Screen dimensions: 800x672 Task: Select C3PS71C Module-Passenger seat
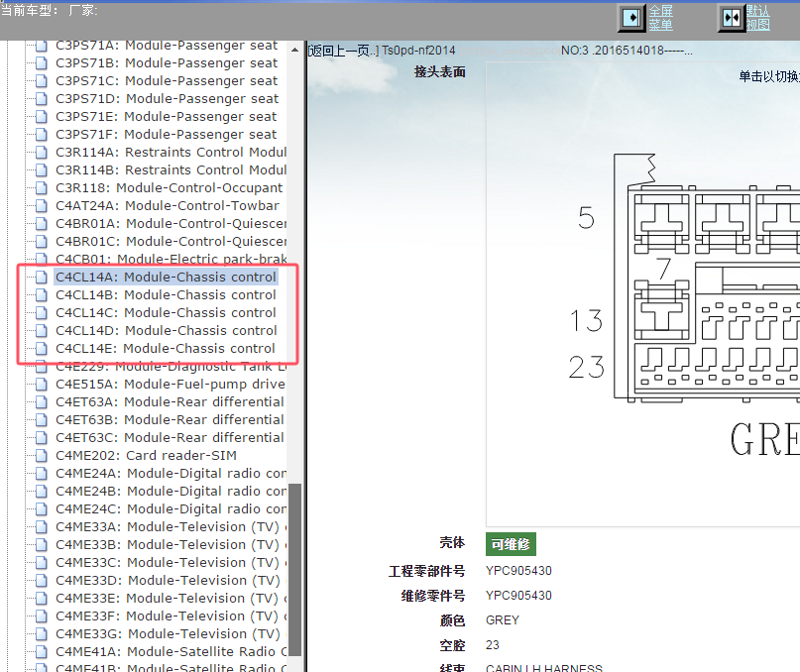[x=167, y=81]
